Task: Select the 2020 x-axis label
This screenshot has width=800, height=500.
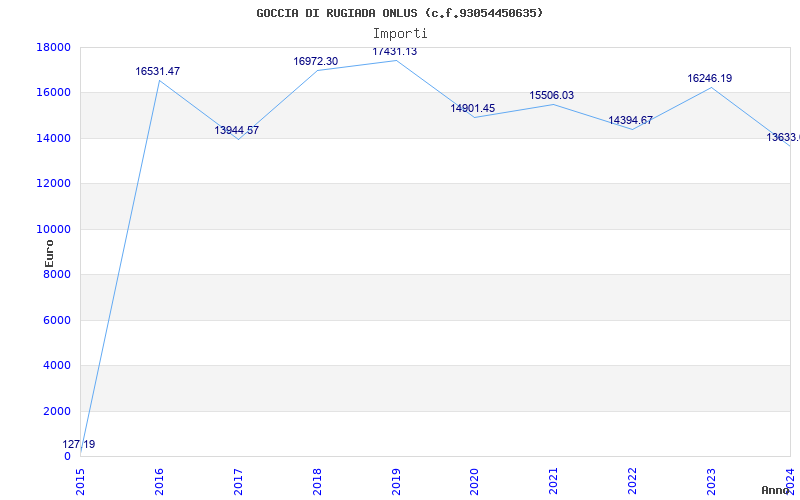Action: pos(474,481)
